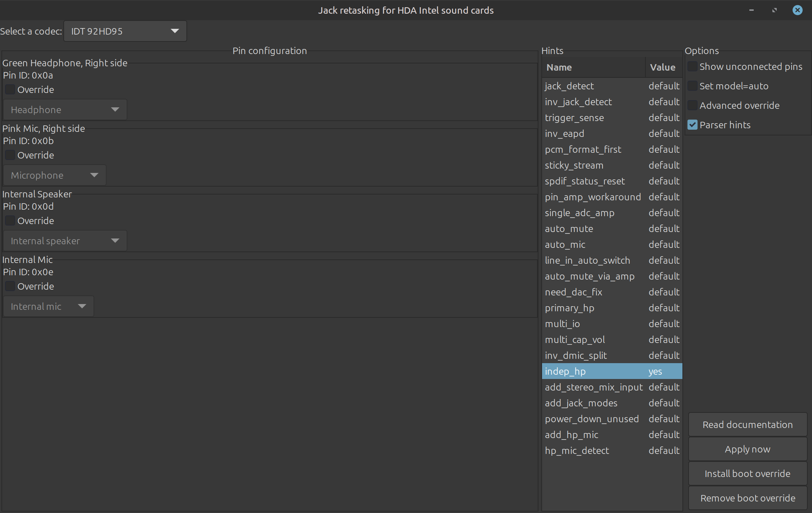Enable Show unconnected pins option
Screen dimensions: 812x513
tap(693, 67)
